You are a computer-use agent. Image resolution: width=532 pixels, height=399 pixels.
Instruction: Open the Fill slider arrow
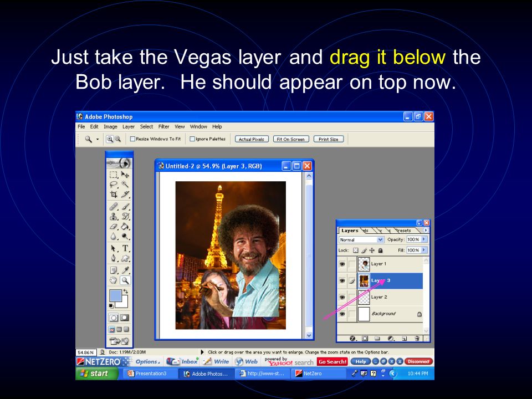pyautogui.click(x=424, y=250)
